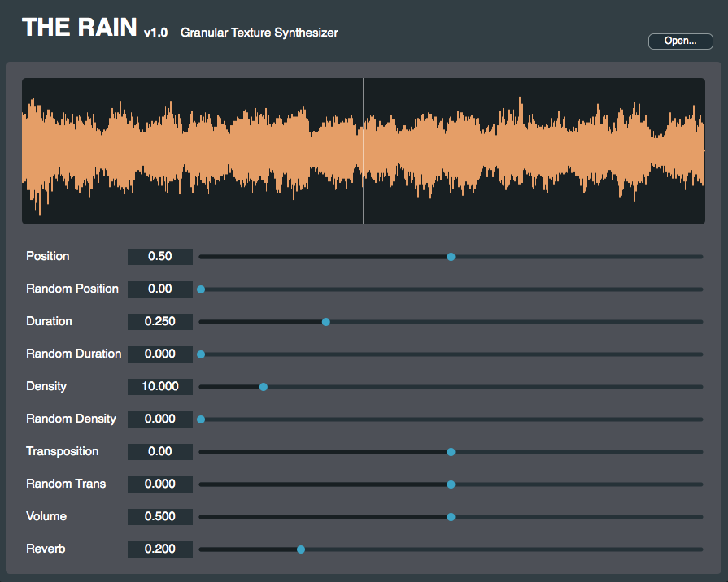
Task: Open an audio file with the Open... button
Action: 680,41
